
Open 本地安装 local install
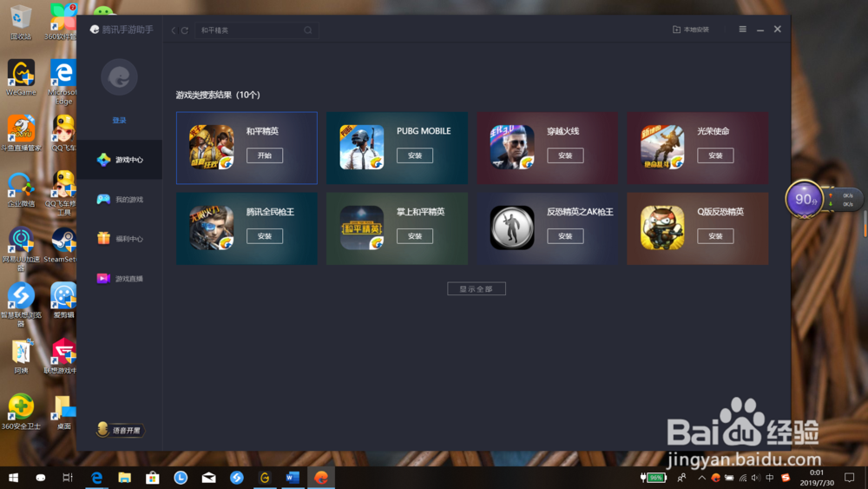(x=691, y=30)
